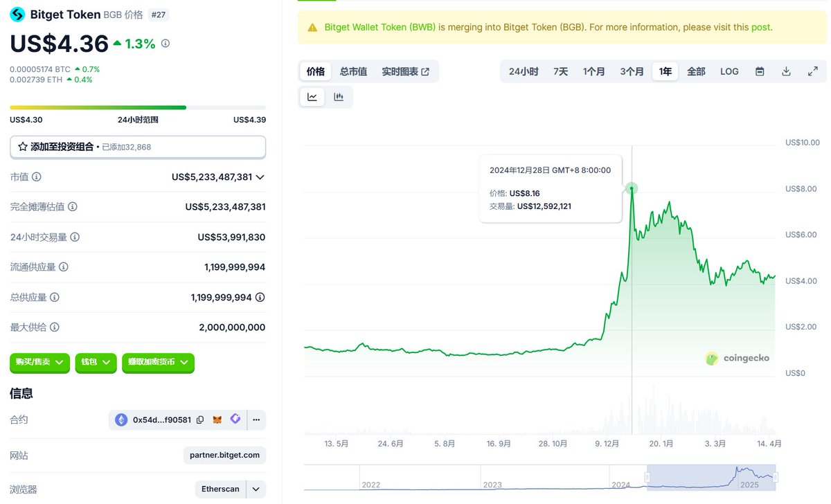Expand chart to fullscreen
Viewport: 831px width, 504px height.
pyautogui.click(x=813, y=71)
